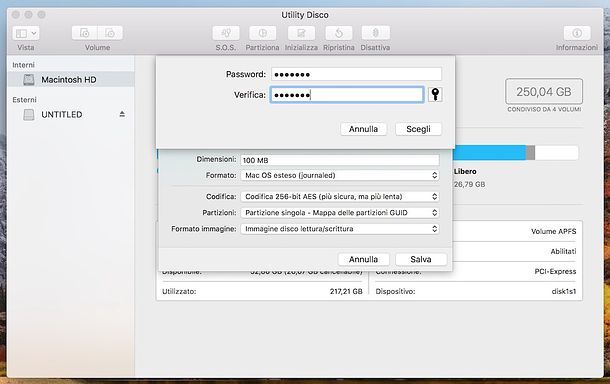Edit the Dimensioni size field
Image resolution: width=610 pixels, height=384 pixels.
340,160
